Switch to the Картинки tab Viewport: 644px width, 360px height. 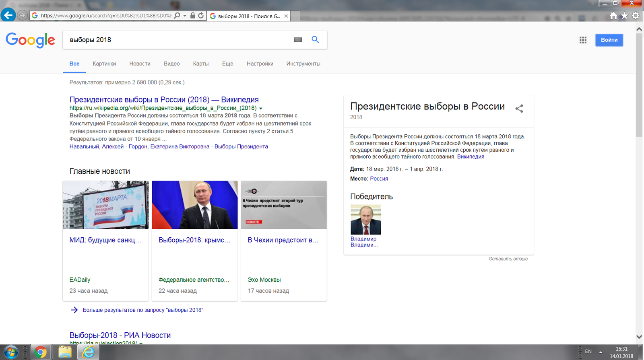tap(104, 64)
